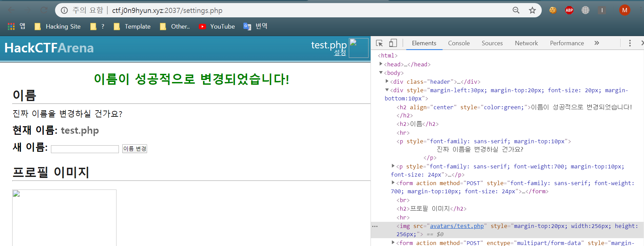Viewport: 644px width, 246px height.
Task: Open the YouTube bookmark
Action: click(x=217, y=27)
